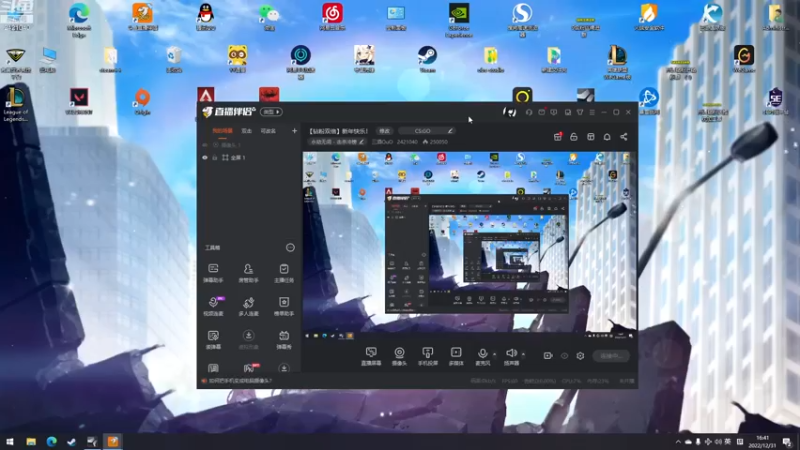Open the stream settings gear
The width and height of the screenshot is (800, 450).
tap(580, 356)
